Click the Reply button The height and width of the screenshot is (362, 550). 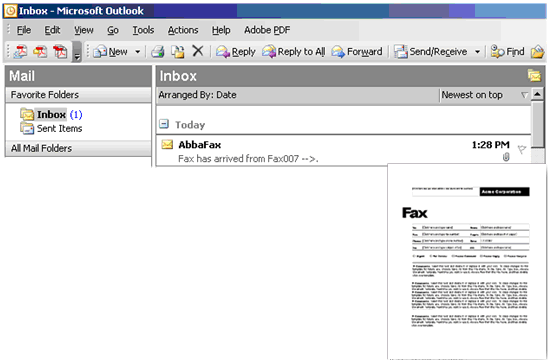[236, 52]
